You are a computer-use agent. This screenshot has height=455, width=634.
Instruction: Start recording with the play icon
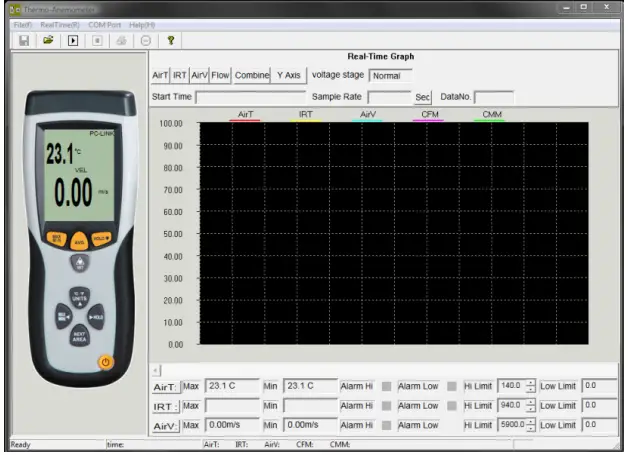coord(72,40)
